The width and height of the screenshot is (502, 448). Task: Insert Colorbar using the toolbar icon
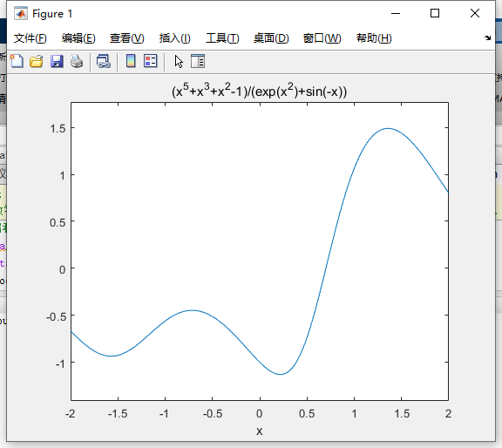[x=131, y=61]
